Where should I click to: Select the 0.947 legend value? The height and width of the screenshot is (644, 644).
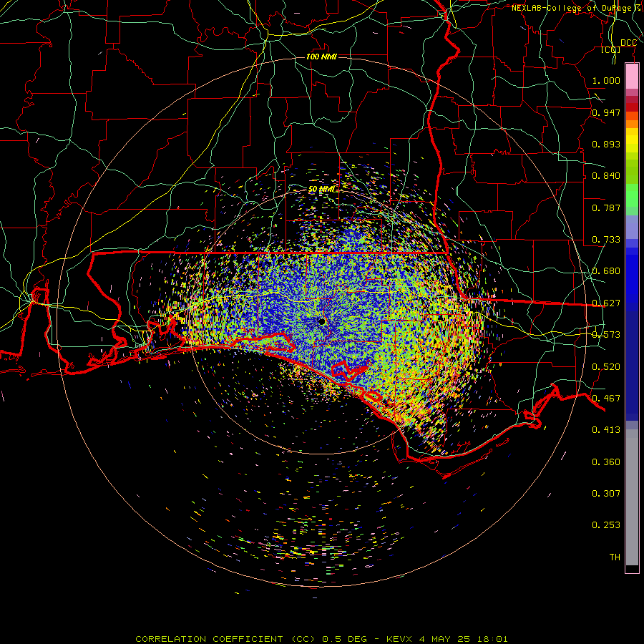[606, 112]
